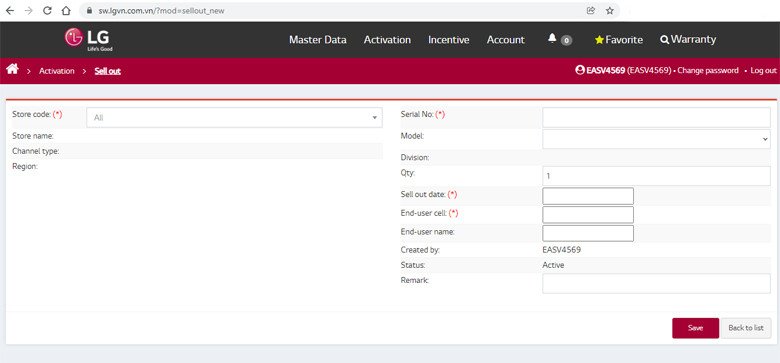Click the notification count badge showing 0

pos(566,40)
